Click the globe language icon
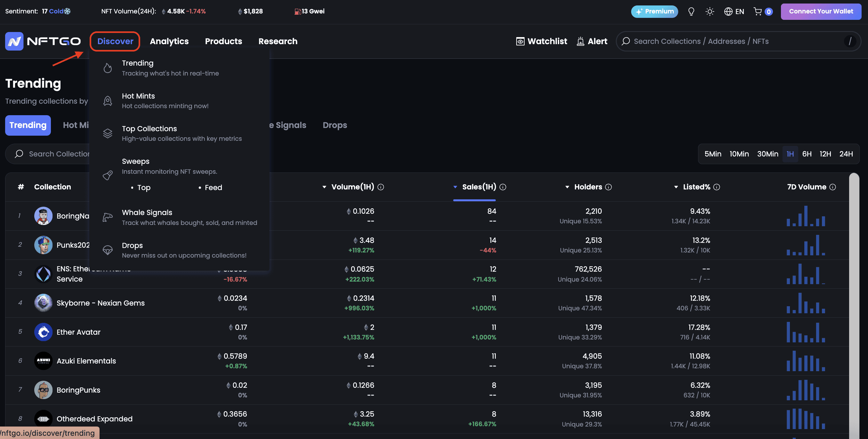Screen dimensions: 868x439 [x=728, y=12]
